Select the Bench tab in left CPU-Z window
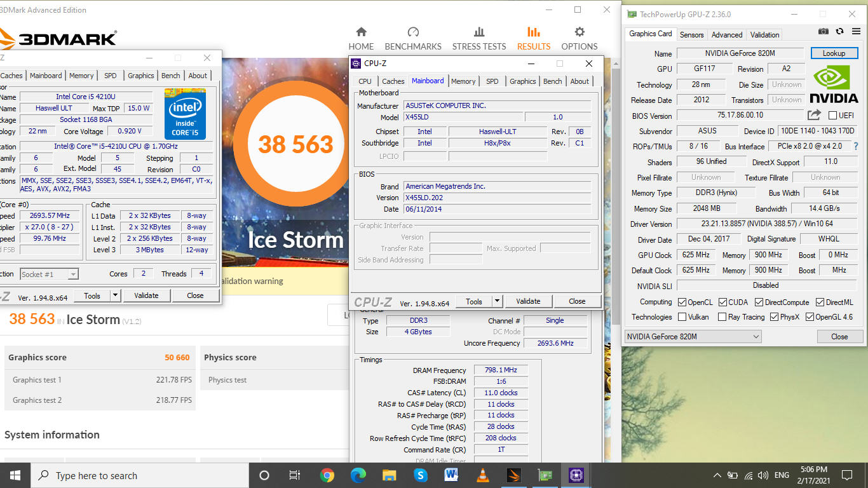 click(x=170, y=76)
